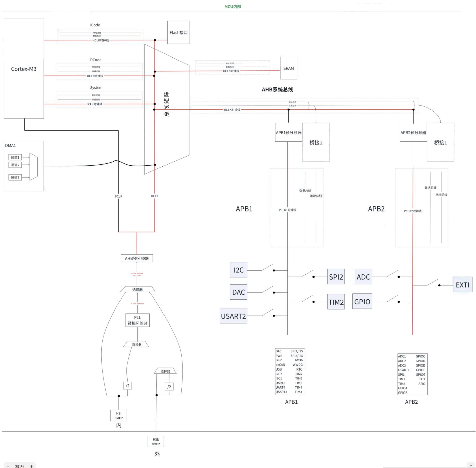Select the DAC peripheral box
The image size is (476, 468).
pyautogui.click(x=238, y=292)
